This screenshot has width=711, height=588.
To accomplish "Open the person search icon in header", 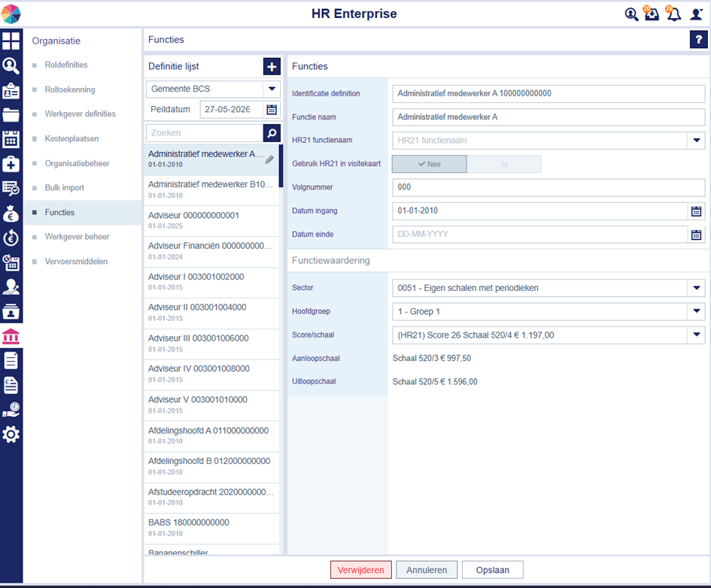I will [631, 14].
